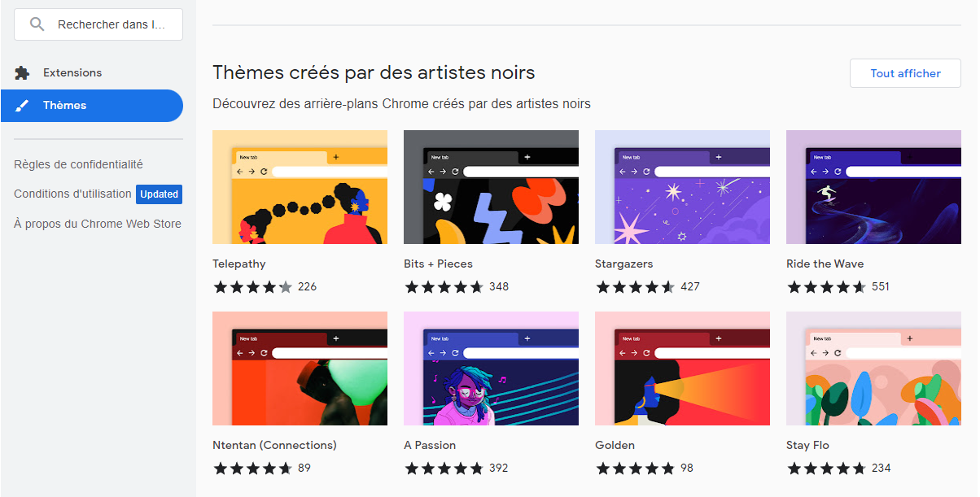Open the Telepathy theme thumbnail
The height and width of the screenshot is (497, 980).
click(x=300, y=187)
